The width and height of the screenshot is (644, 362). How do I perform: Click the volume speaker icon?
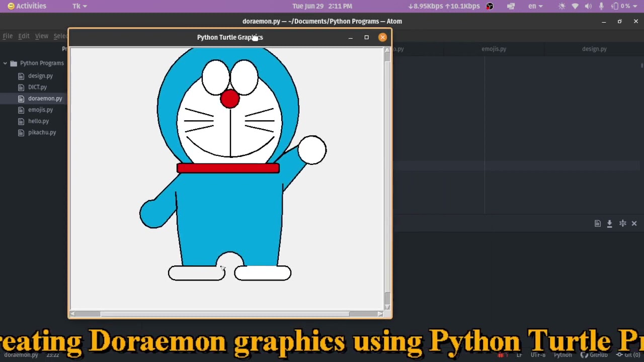(588, 6)
